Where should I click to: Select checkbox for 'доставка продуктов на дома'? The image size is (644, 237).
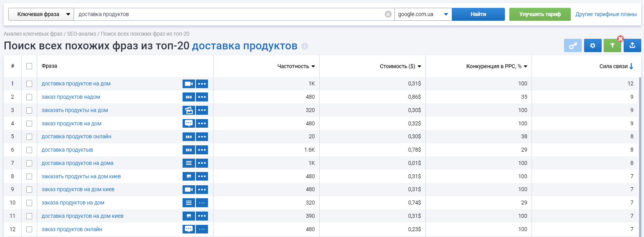pyautogui.click(x=29, y=163)
